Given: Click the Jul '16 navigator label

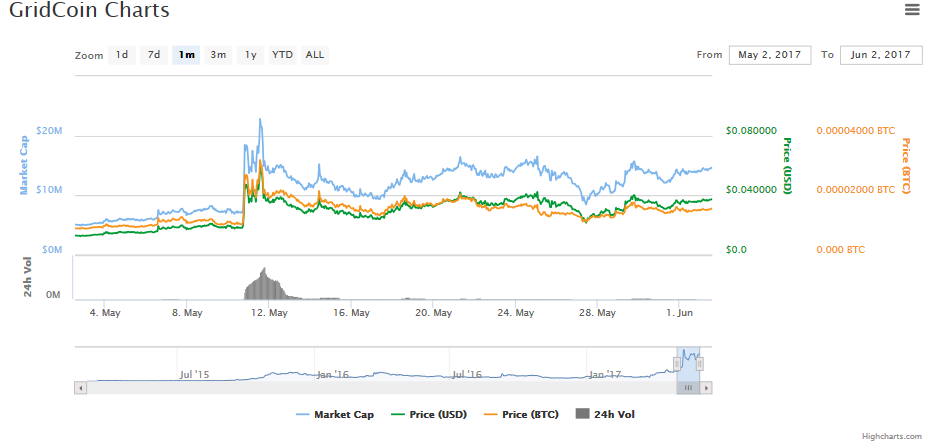Looking at the screenshot, I should pyautogui.click(x=467, y=375).
